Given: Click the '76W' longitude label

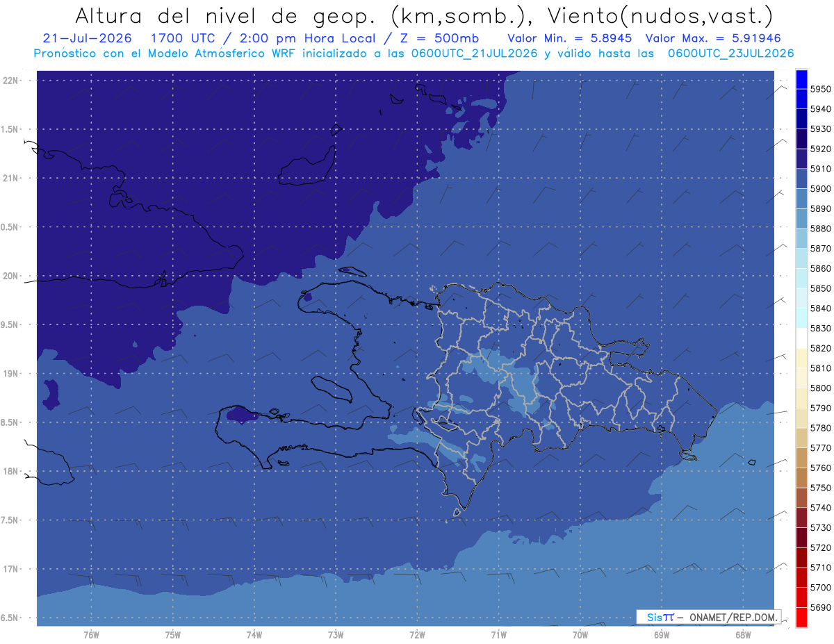Looking at the screenshot, I should tap(91, 635).
